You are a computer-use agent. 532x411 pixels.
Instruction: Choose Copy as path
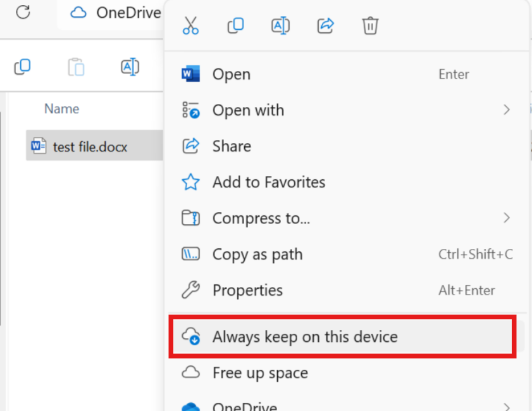coord(346,254)
